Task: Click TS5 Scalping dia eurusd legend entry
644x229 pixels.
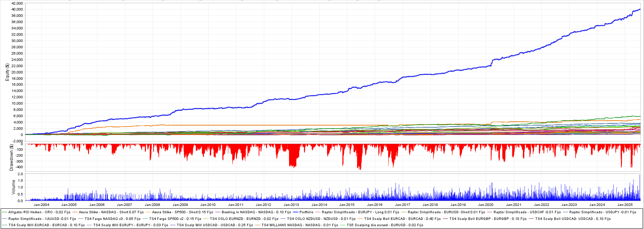Action: 385,225
